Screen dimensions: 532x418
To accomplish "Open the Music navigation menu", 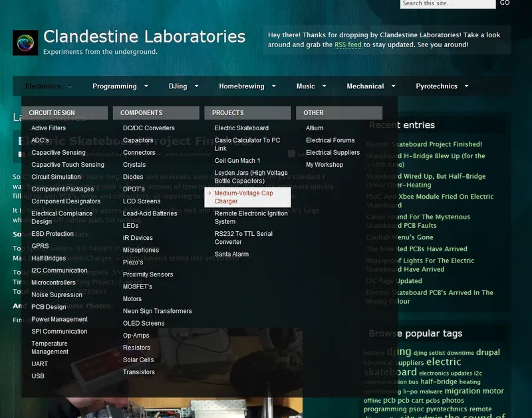I will (x=305, y=86).
